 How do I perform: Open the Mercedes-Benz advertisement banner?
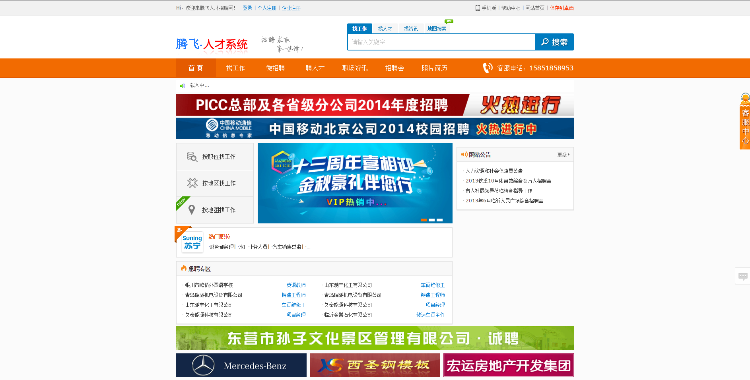[242, 365]
